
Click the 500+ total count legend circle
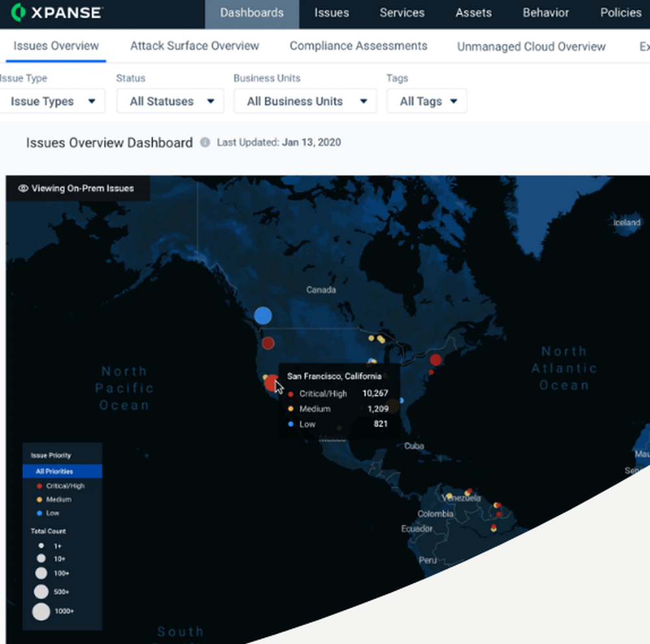coord(41,592)
